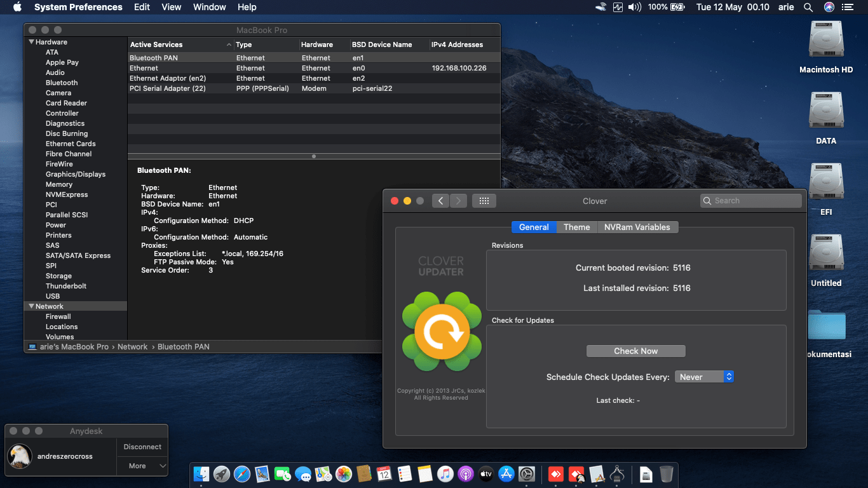Launch Launchpad rocket icon in dock
The width and height of the screenshot is (868, 488).
point(222,474)
